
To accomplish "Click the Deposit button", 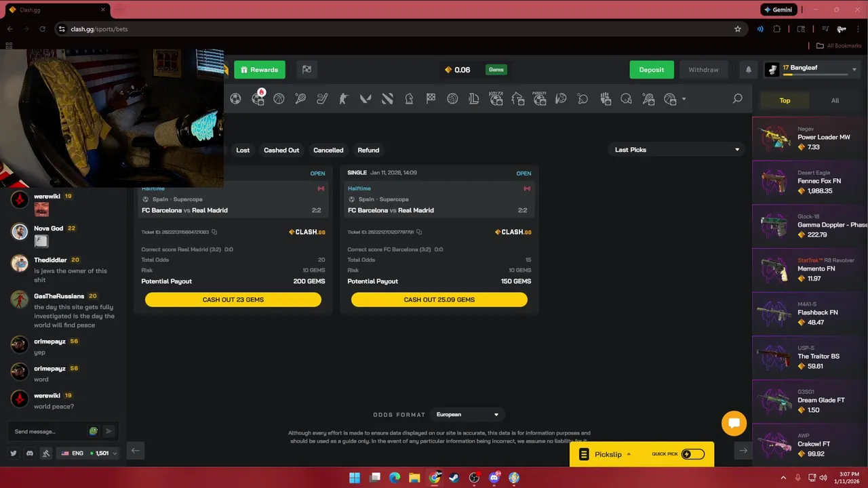I will (x=652, y=70).
